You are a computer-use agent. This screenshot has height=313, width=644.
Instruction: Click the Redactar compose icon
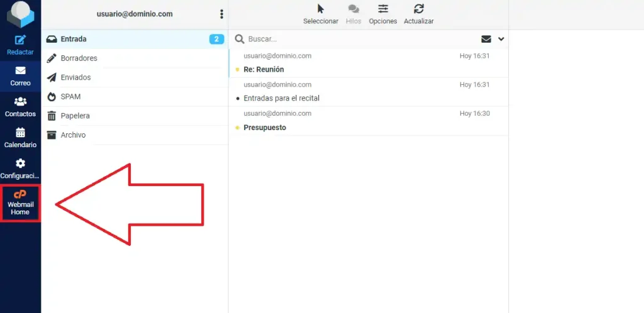tap(20, 44)
